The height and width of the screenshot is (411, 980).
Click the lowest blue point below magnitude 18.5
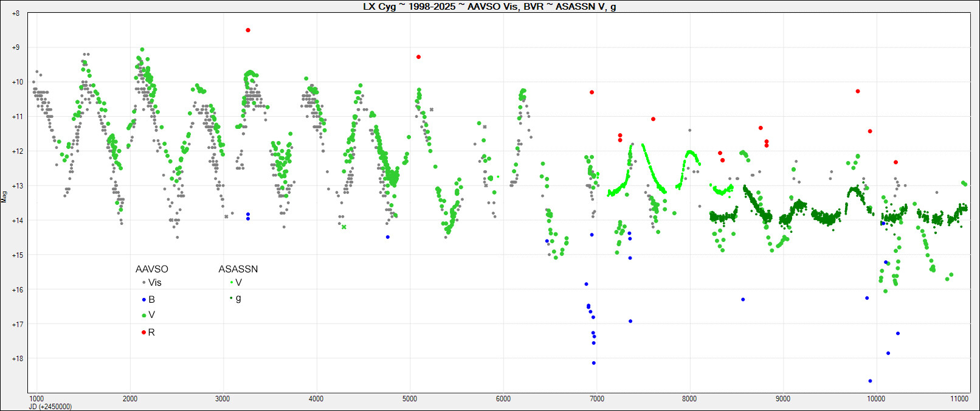point(870,381)
